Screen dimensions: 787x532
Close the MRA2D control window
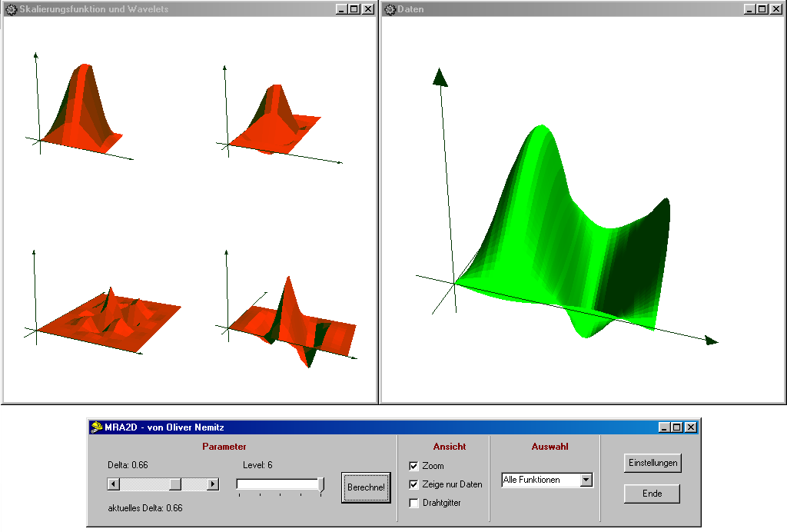[x=691, y=427]
